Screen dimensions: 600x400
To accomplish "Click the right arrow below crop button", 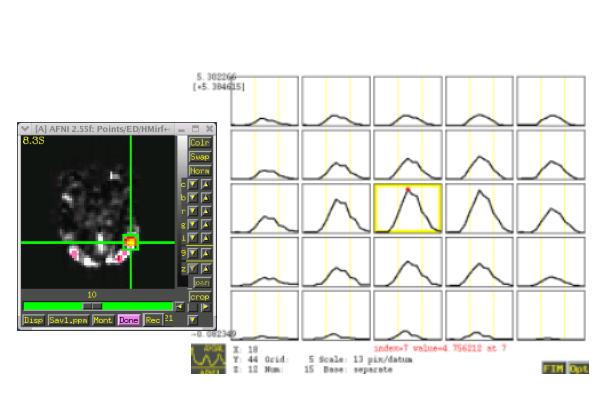I will pyautogui.click(x=206, y=307).
